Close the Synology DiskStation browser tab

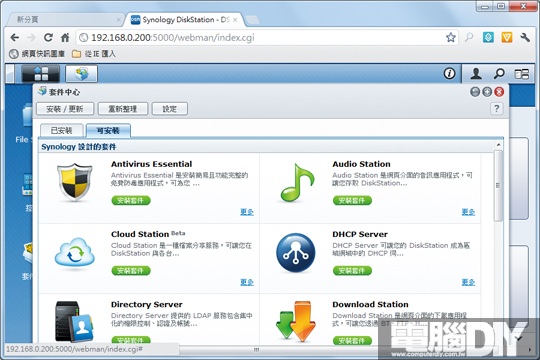pyautogui.click(x=235, y=20)
